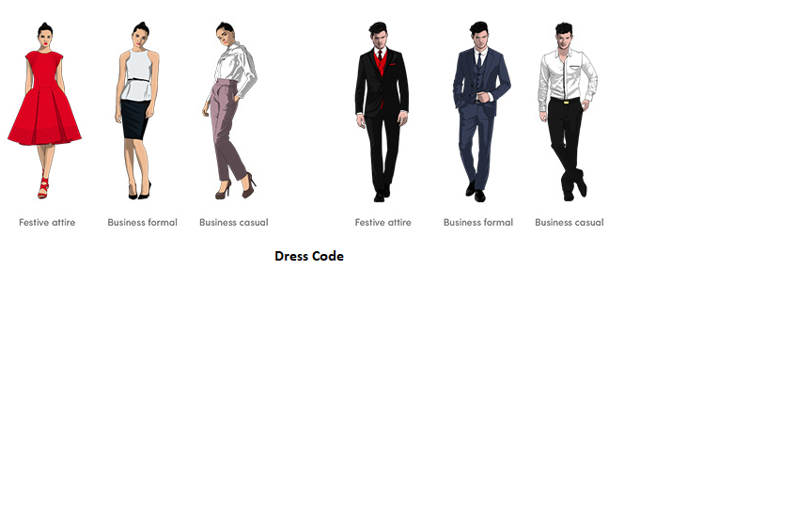Click the red high-heeled sandals
Viewport: 812px width, 508px height.
42,188
